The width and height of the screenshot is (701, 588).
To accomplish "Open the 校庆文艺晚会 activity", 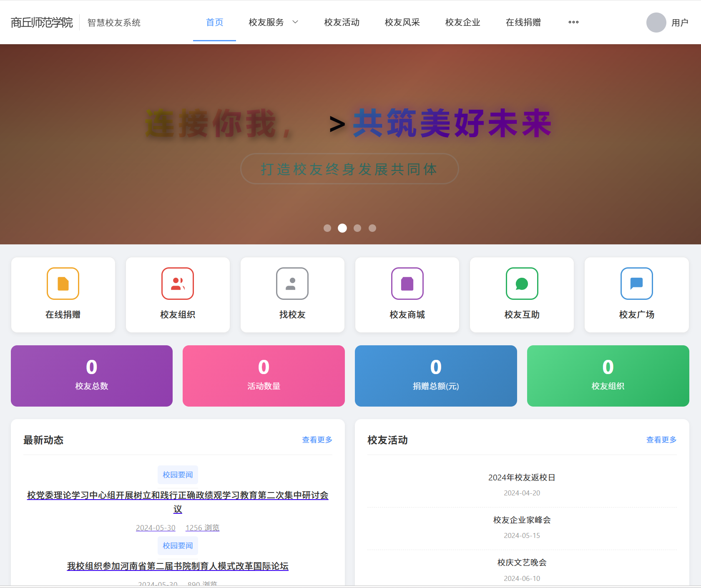I will click(x=522, y=563).
